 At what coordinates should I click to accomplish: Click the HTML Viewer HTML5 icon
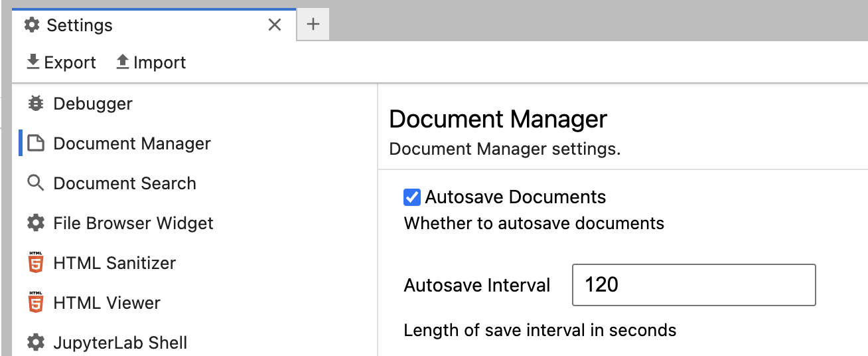[x=36, y=303]
